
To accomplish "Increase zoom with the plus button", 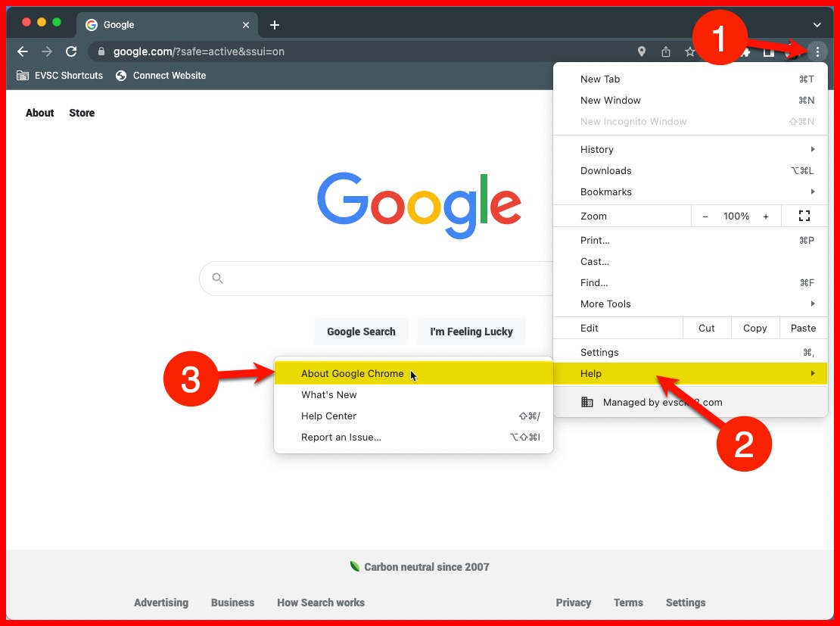I will click(x=766, y=216).
